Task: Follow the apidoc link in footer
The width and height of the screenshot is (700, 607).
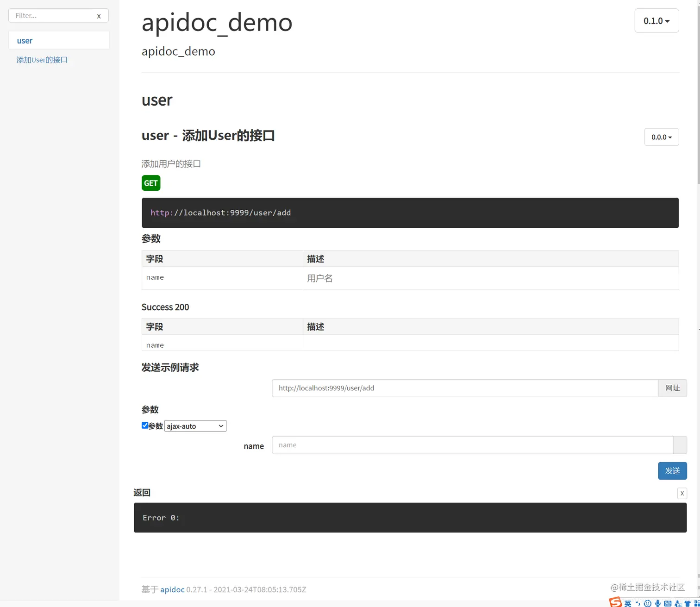Action: (x=172, y=589)
